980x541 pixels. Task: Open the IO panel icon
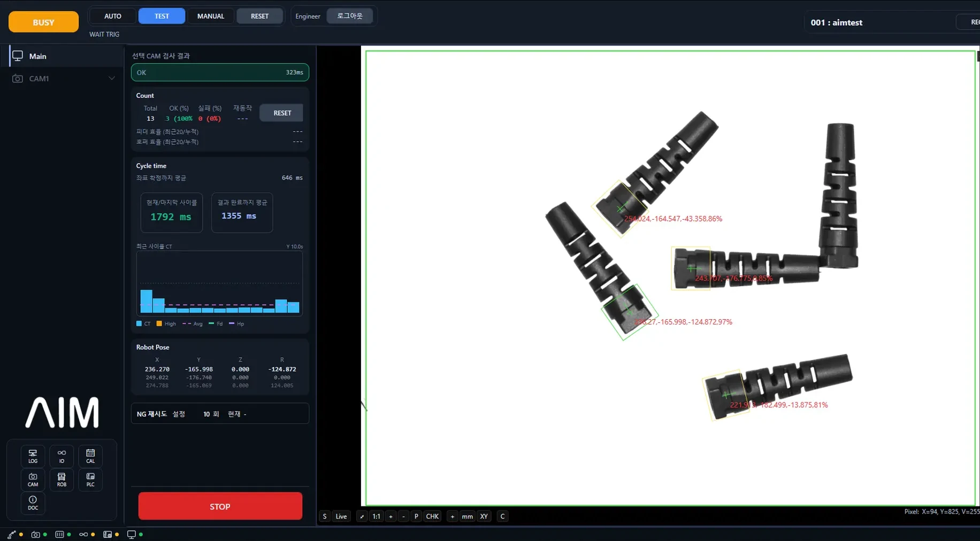click(x=62, y=456)
